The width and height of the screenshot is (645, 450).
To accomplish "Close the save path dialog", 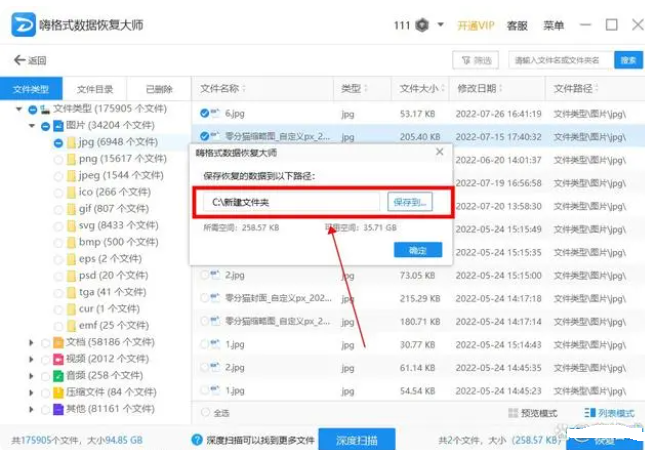I will click(440, 152).
